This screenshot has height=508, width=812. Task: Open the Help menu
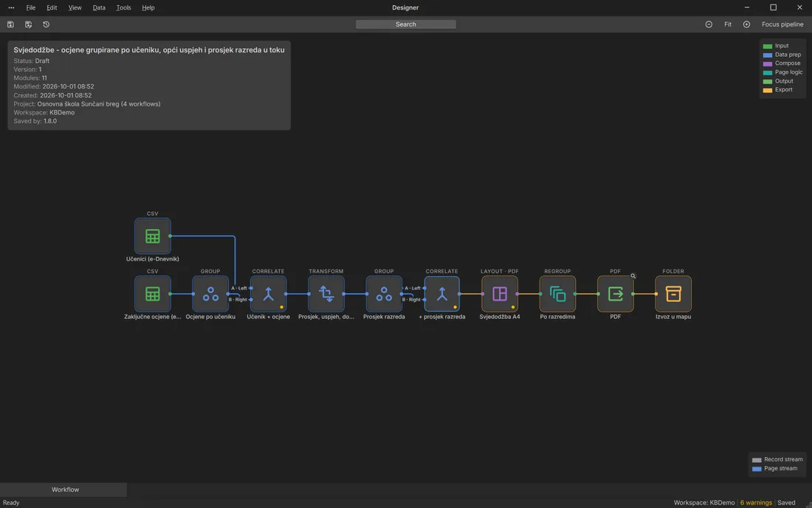[148, 8]
